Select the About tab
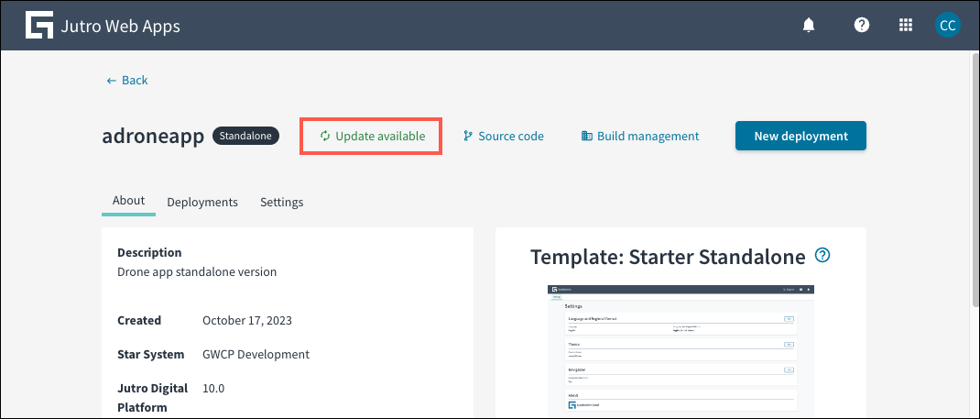The height and width of the screenshot is (419, 980). 129,201
